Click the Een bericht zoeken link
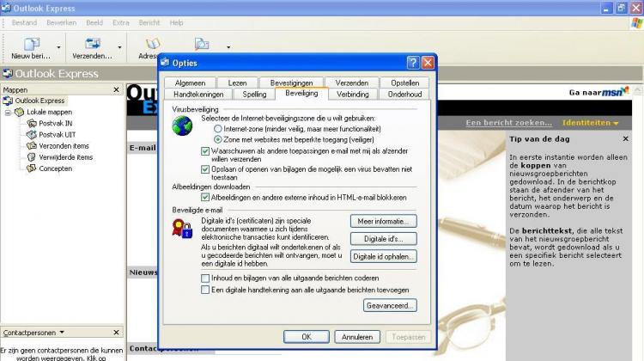This screenshot has width=644, height=361. click(x=508, y=123)
